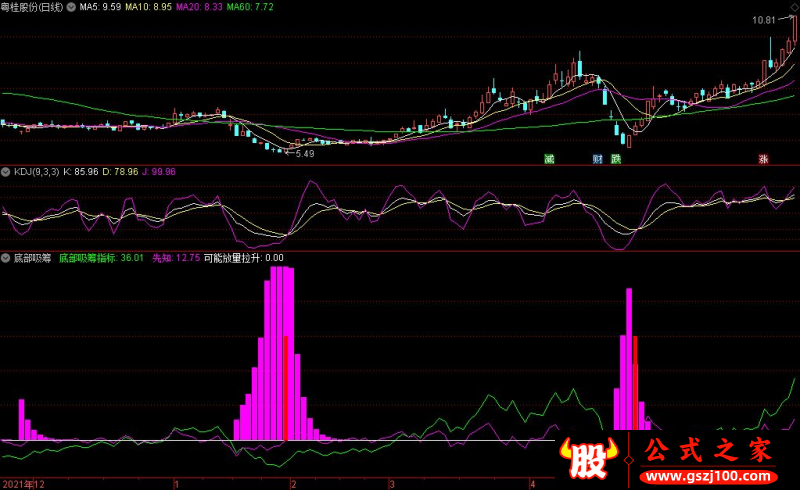Click the 可能放量拉升: 0.00 value
This screenshot has width=800, height=490.
(243, 258)
